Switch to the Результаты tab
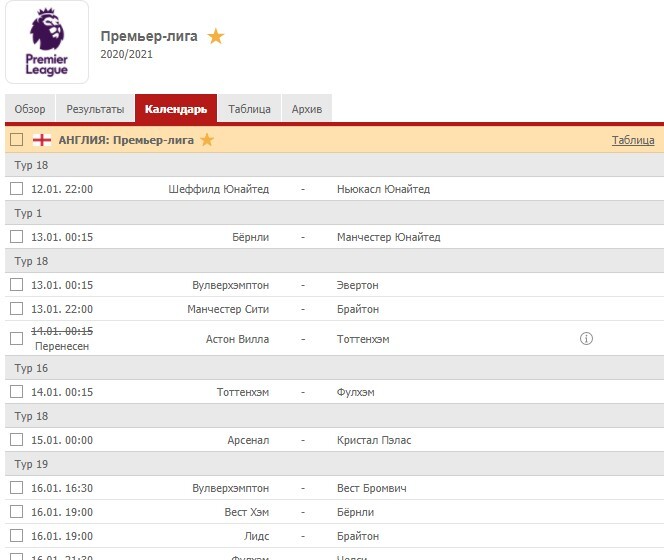Viewport: 664px width, 560px height. (x=95, y=109)
